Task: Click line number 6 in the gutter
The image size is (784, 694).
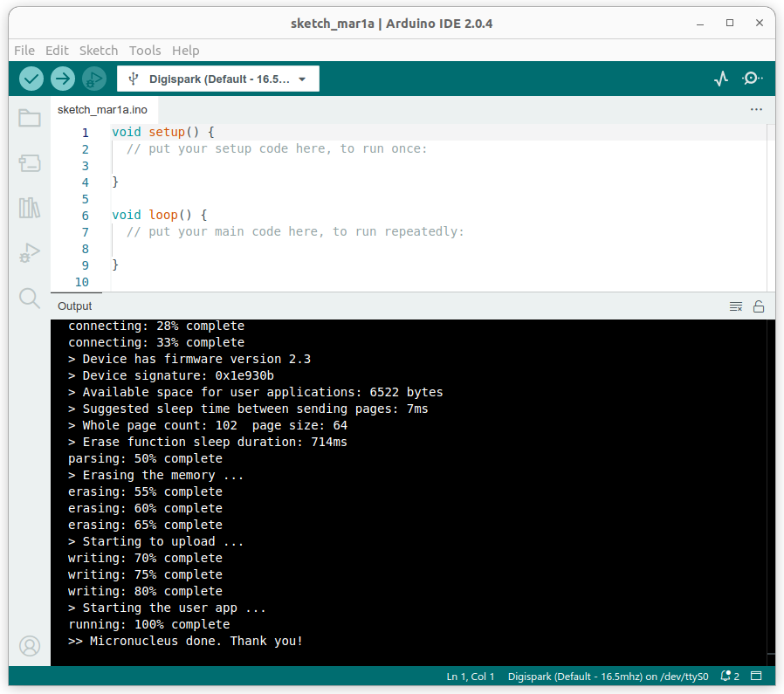Action: click(x=86, y=216)
